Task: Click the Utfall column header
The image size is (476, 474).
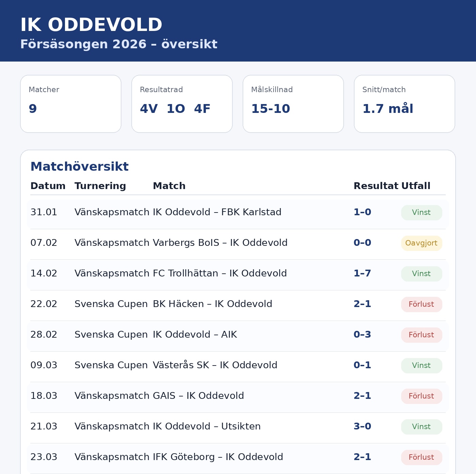Action: [x=416, y=186]
